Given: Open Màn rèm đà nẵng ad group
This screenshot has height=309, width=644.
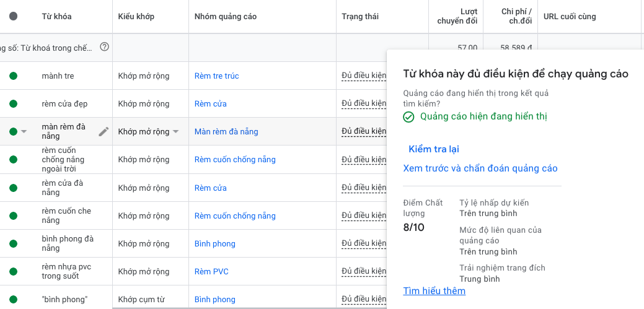Looking at the screenshot, I should point(226,132).
